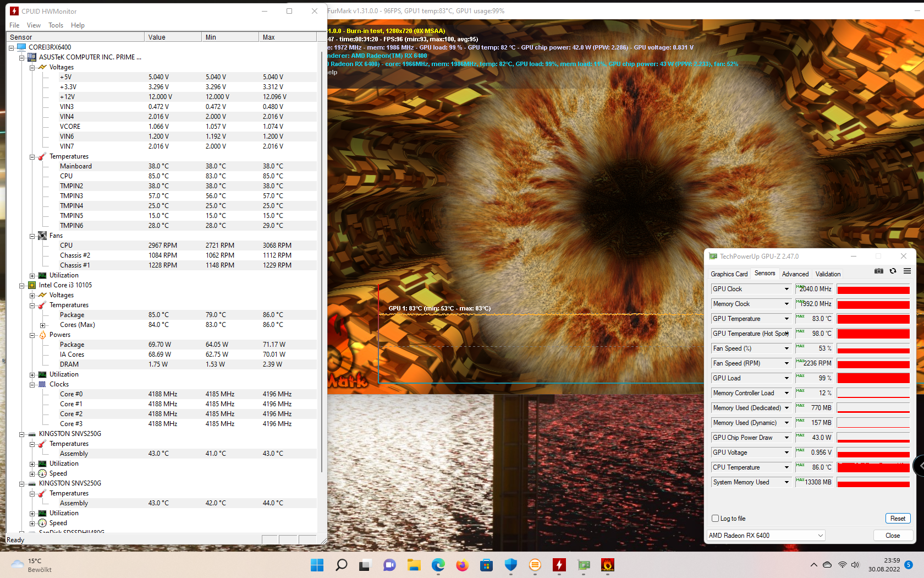Click the orange circular app icon in taskbar

[x=535, y=565]
